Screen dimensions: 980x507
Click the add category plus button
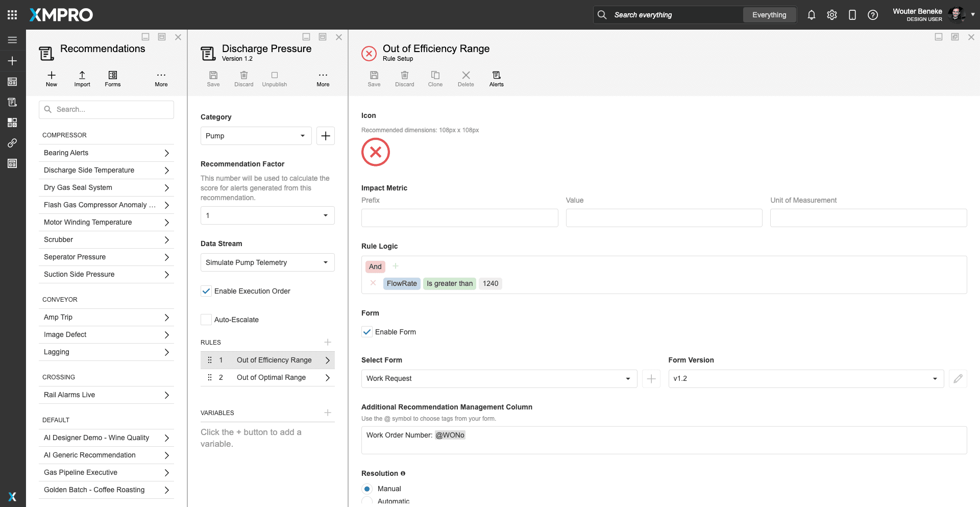[x=325, y=136]
